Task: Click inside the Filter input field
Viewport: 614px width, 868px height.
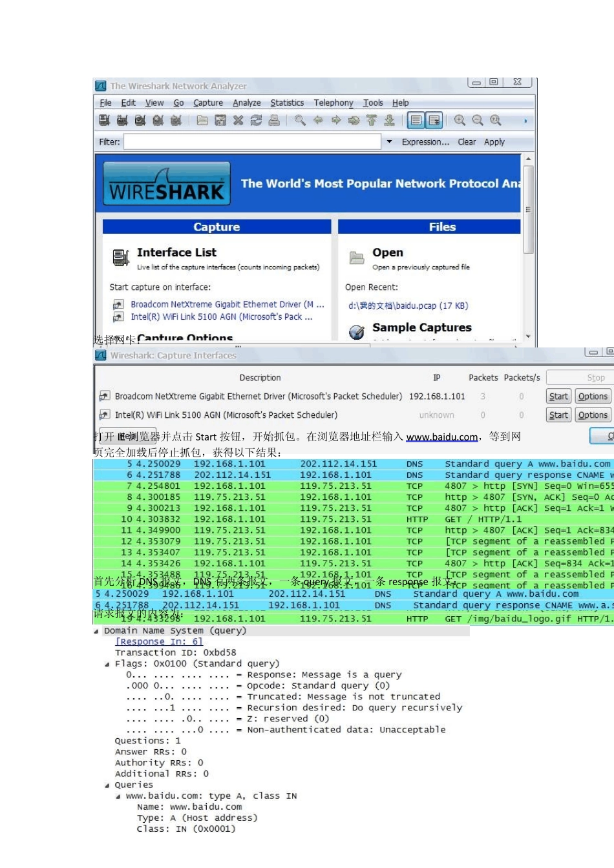Action: (253, 142)
